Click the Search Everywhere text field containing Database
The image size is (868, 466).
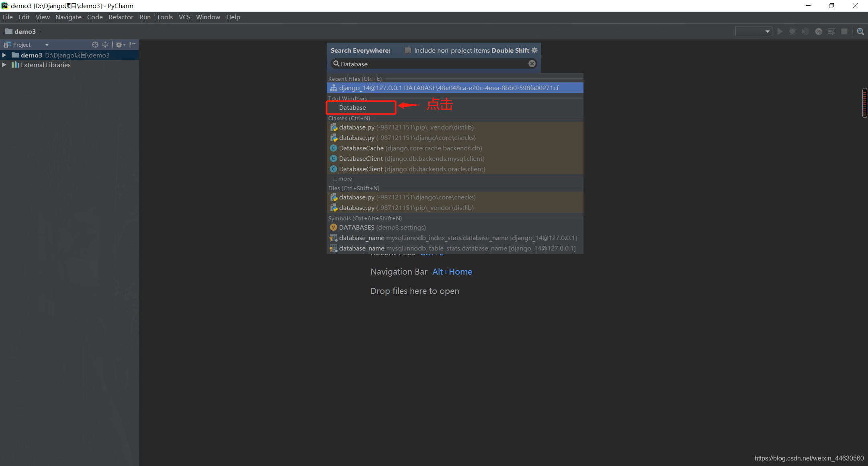click(434, 64)
